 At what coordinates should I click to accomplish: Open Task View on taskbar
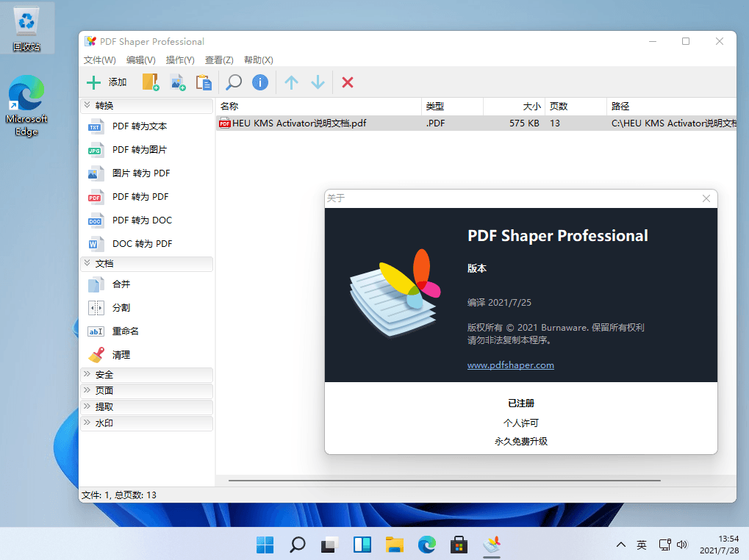(x=329, y=545)
